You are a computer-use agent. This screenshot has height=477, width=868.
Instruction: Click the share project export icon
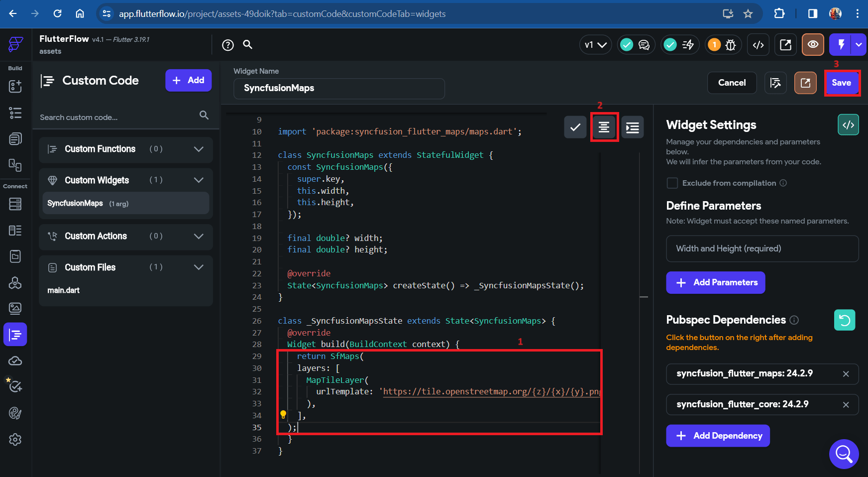coord(785,45)
